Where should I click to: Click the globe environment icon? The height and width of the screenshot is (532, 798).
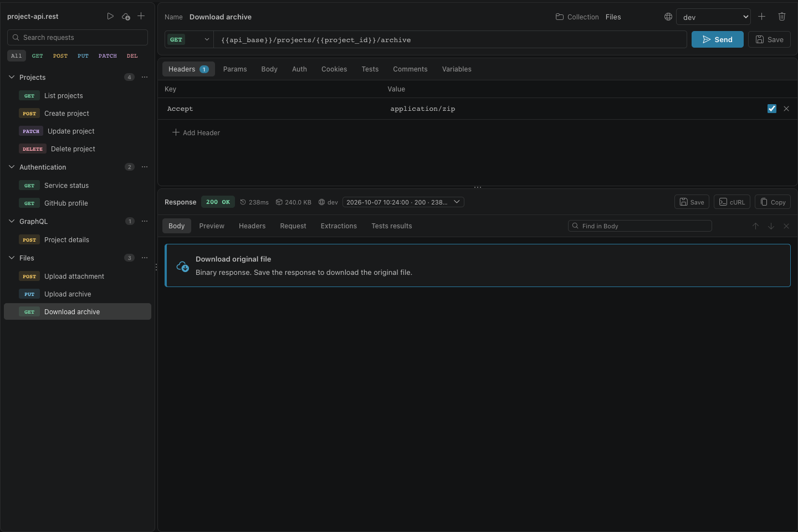point(668,17)
